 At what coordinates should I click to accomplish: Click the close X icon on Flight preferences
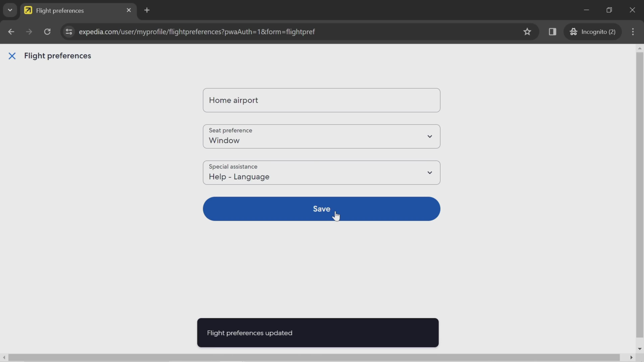12,55
